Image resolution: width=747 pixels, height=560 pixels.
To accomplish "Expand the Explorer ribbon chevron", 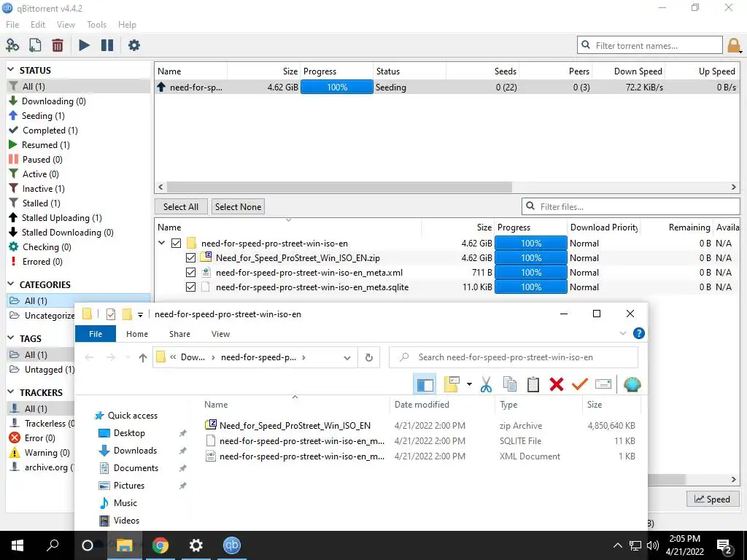I will click(623, 333).
